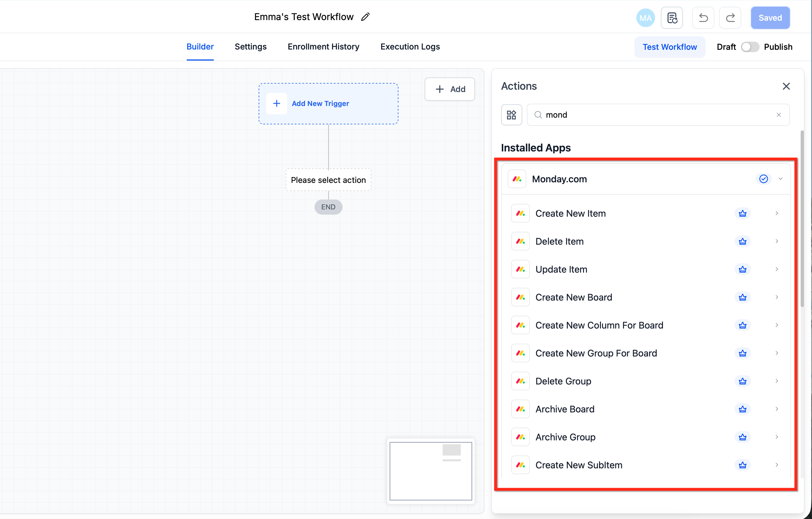Open the workflow version notes icon

[x=672, y=18]
